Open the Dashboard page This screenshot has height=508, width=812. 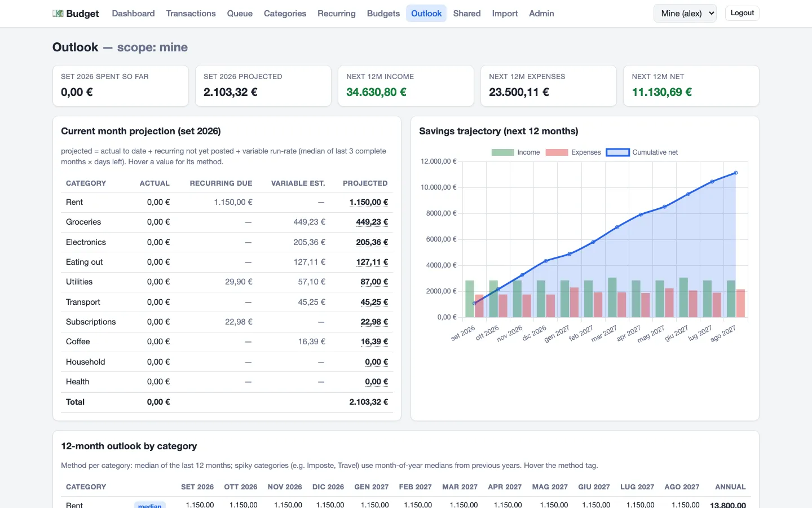point(133,14)
